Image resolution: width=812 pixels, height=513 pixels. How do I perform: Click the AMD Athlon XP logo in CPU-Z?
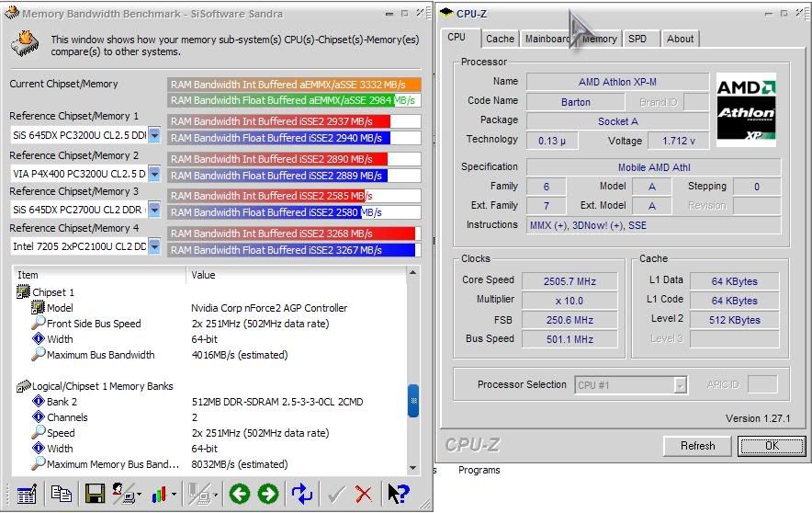pos(746,109)
